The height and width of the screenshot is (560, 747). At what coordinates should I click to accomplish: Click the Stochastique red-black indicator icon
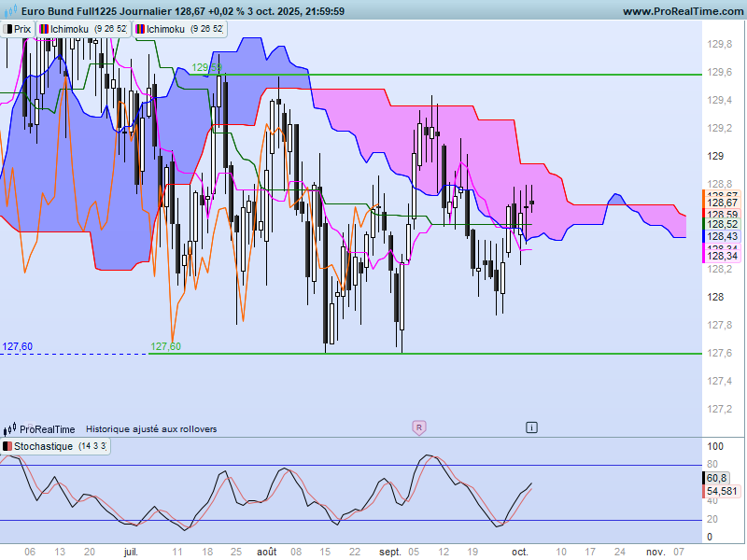point(7,446)
